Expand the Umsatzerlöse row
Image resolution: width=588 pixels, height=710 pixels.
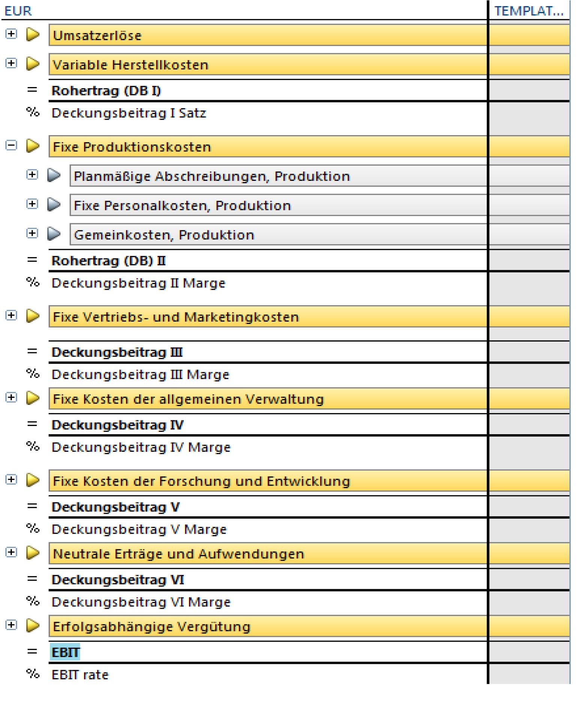11,34
